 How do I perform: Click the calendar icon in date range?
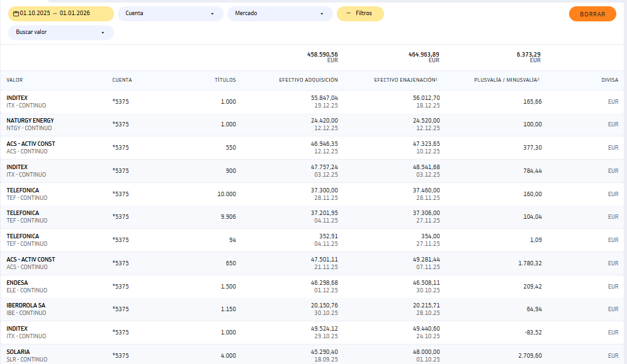(x=16, y=13)
